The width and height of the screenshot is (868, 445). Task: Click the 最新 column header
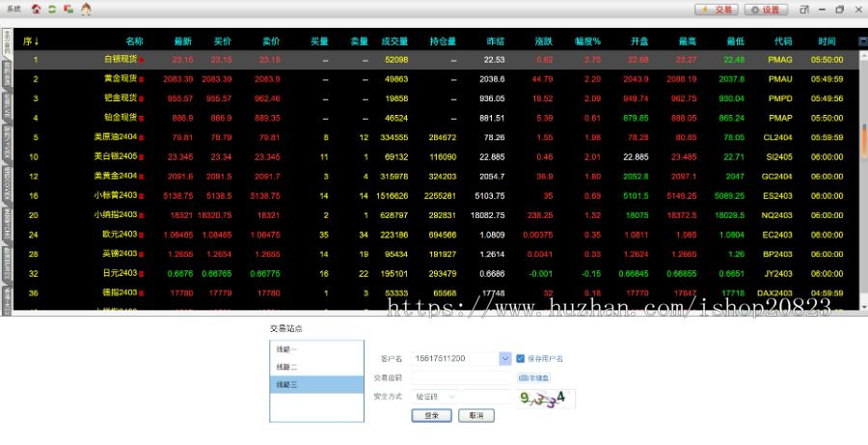182,41
